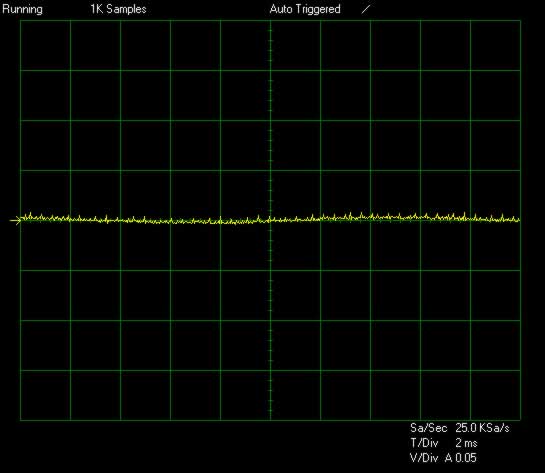
Task: Click the bottom-left corner of the graticule
Action: pyautogui.click(x=21, y=420)
